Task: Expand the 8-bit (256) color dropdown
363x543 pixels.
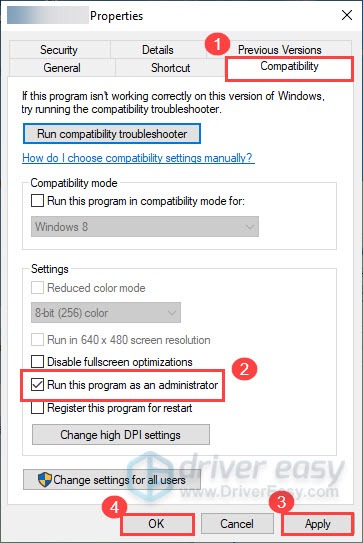Action: pyautogui.click(x=106, y=313)
